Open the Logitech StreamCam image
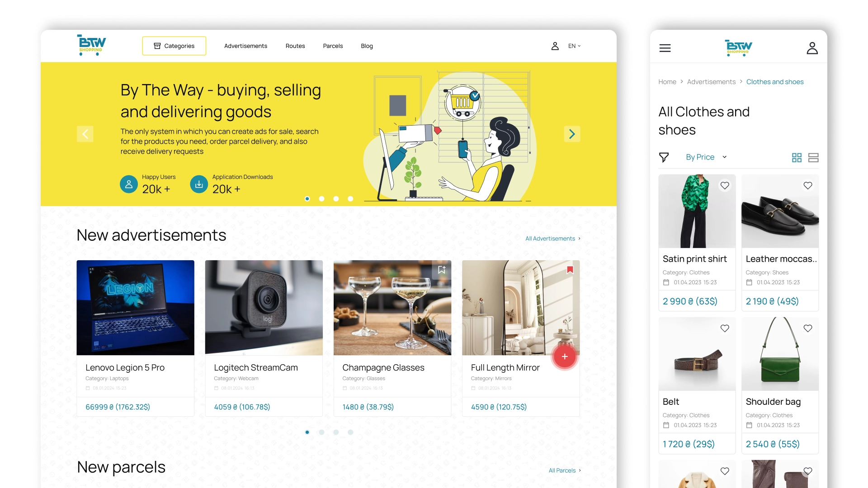This screenshot has height=488, width=868. click(x=264, y=308)
